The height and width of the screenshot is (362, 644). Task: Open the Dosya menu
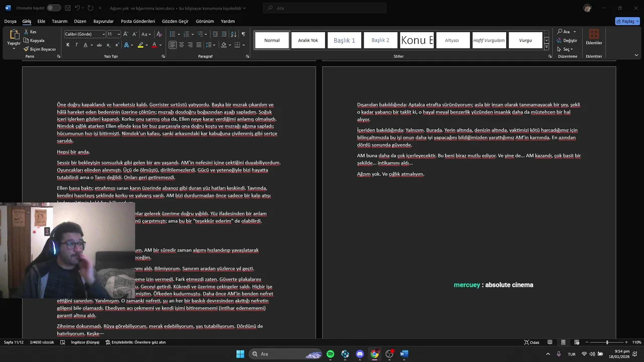click(11, 21)
